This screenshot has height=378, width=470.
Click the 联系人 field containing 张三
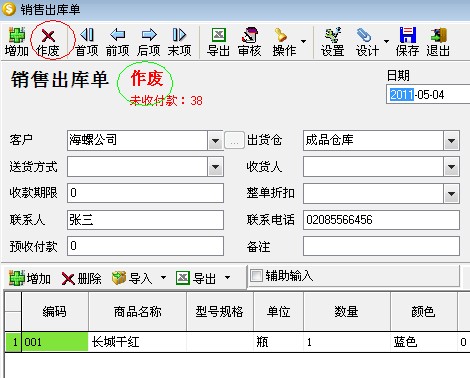pos(145,220)
